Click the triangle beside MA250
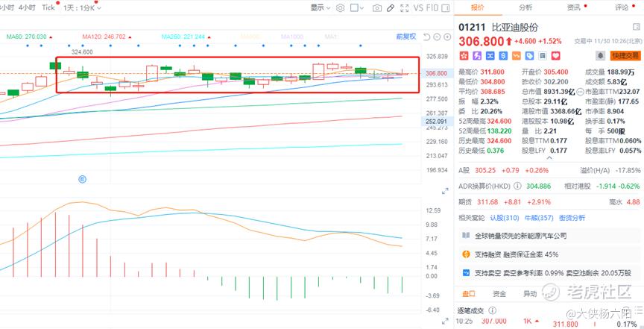The image size is (644, 329). tap(209, 37)
